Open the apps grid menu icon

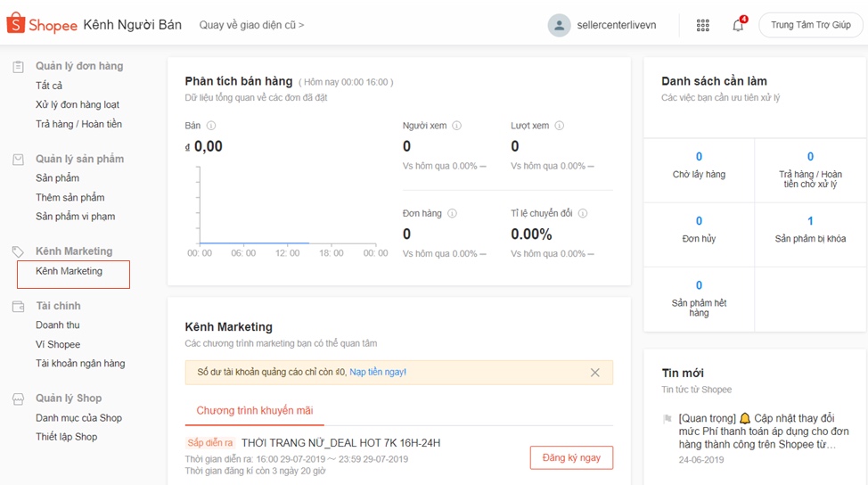coord(703,25)
